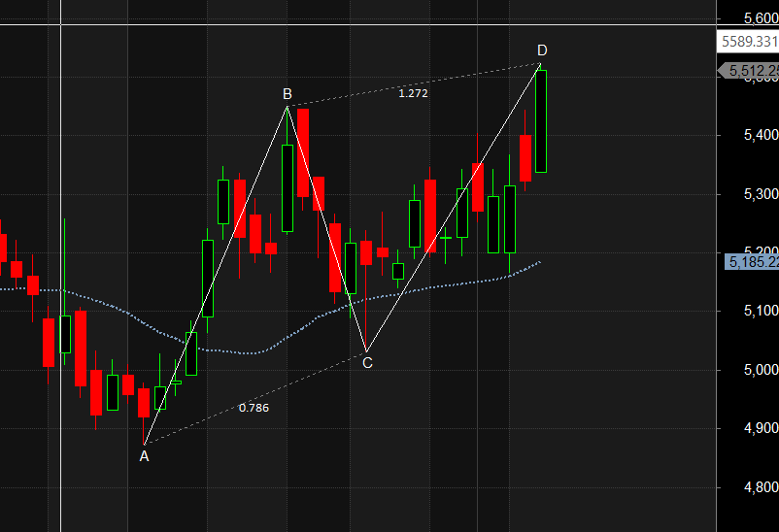Select pattern point label B
779x532 pixels.
288,93
